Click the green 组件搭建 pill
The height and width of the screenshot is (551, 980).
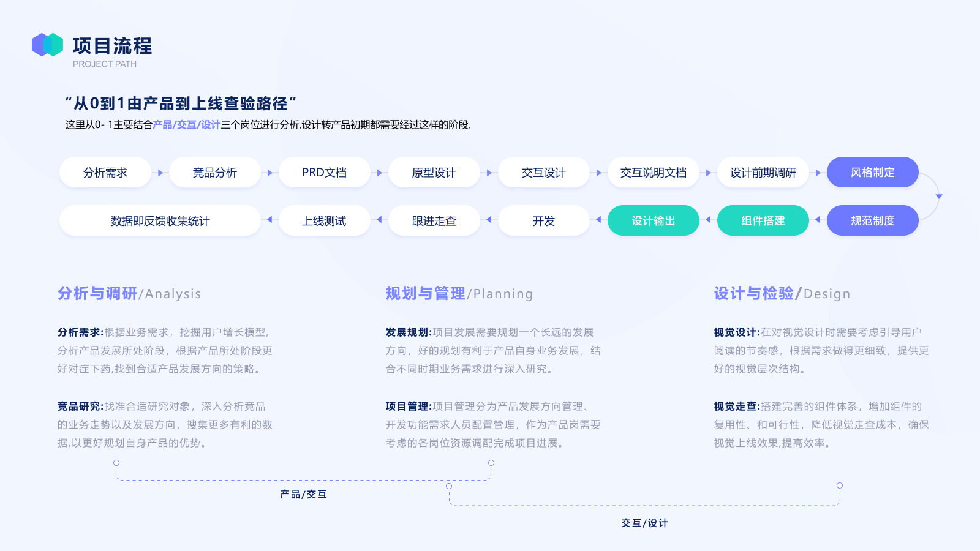pos(763,220)
